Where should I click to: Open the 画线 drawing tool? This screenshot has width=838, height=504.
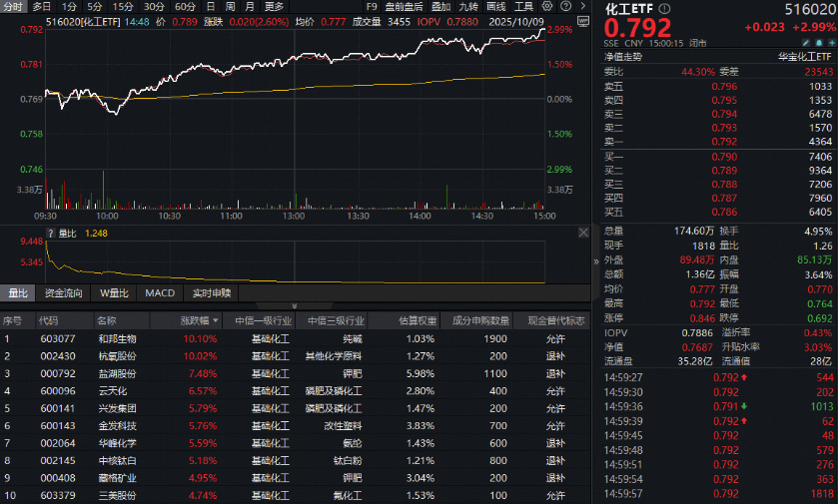(x=495, y=6)
